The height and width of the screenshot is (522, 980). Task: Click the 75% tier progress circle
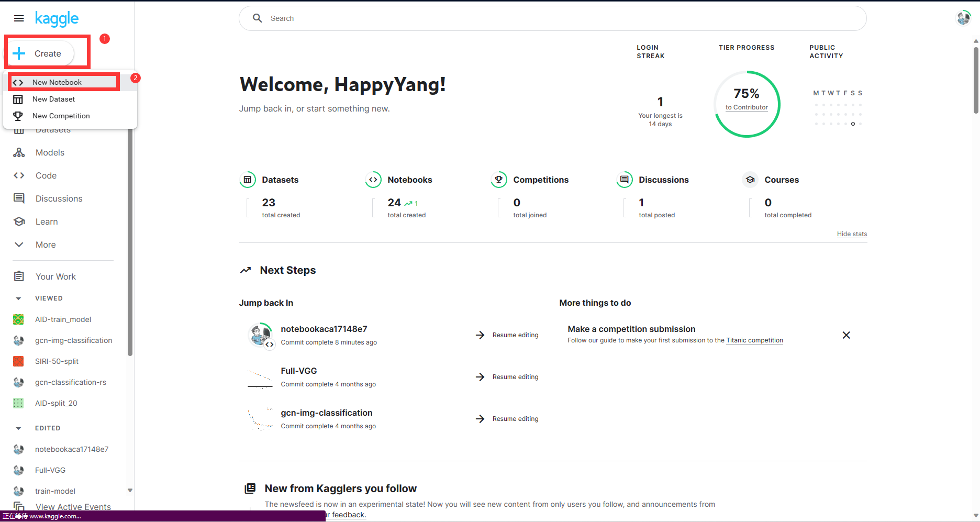(x=747, y=104)
